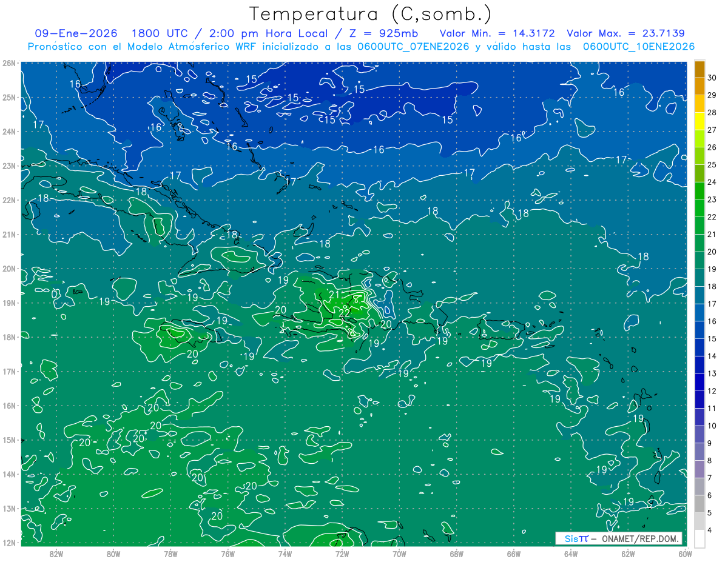728x562 pixels.
Task: Click the '76W' longitude axis label
Action: [x=228, y=554]
